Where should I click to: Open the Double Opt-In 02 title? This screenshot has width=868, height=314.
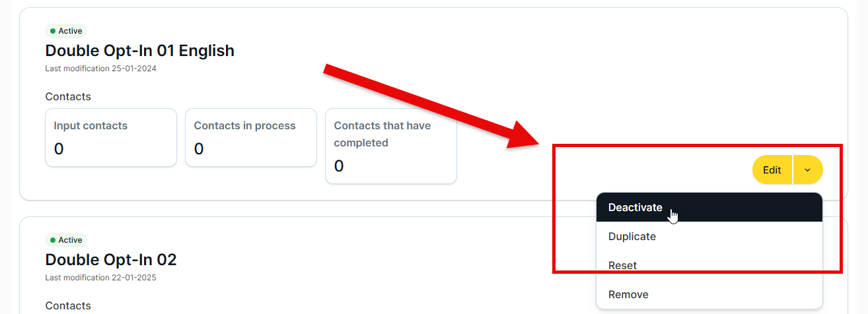tap(111, 259)
